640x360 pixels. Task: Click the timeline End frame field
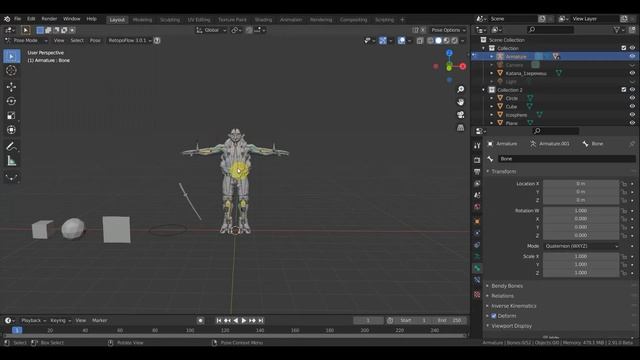tap(450, 321)
